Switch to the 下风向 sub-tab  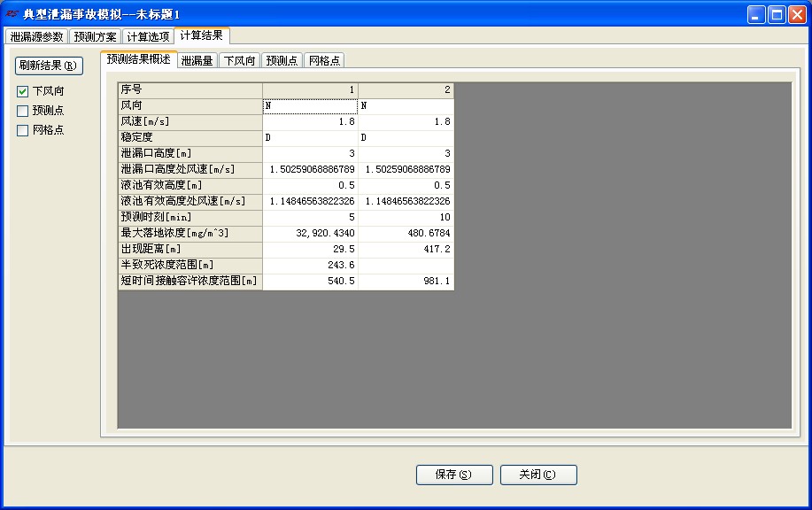click(239, 60)
